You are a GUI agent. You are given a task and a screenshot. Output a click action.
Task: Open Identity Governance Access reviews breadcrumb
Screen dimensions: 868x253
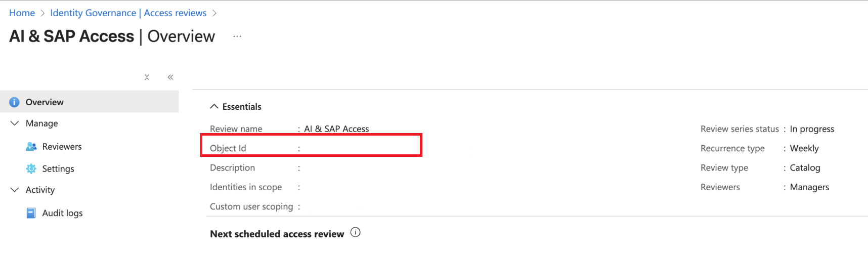[128, 13]
